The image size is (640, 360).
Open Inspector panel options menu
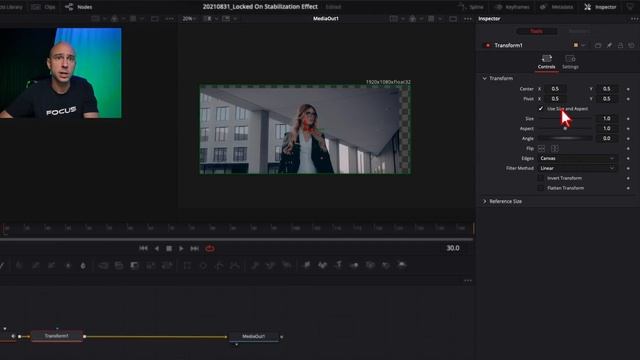634,19
